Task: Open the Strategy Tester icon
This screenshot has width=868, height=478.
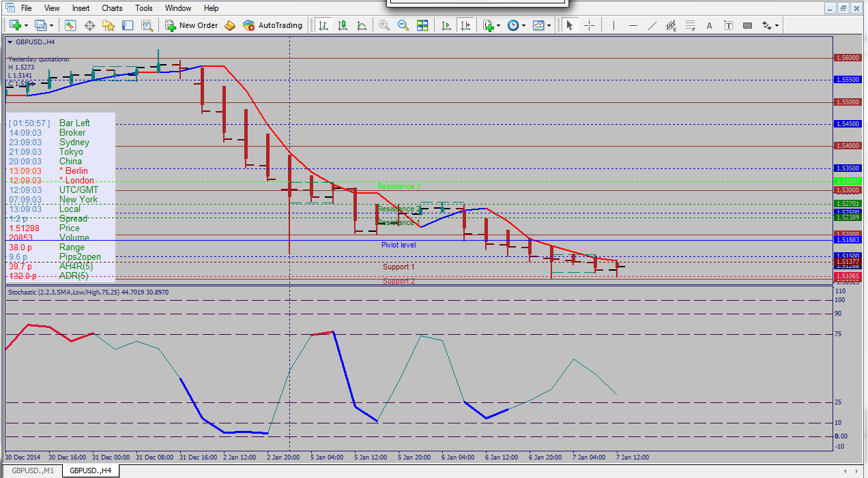Action: 147,25
